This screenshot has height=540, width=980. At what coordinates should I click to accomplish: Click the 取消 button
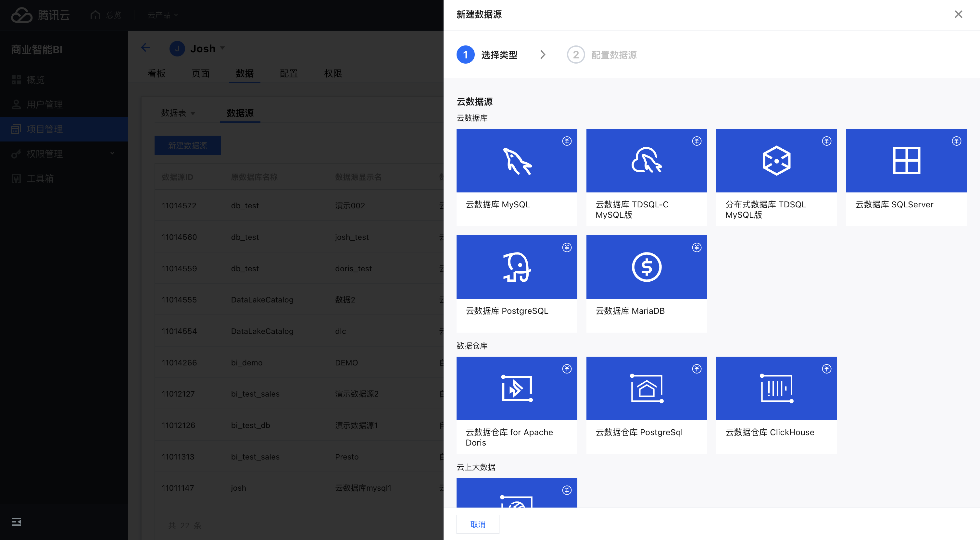[x=477, y=524]
